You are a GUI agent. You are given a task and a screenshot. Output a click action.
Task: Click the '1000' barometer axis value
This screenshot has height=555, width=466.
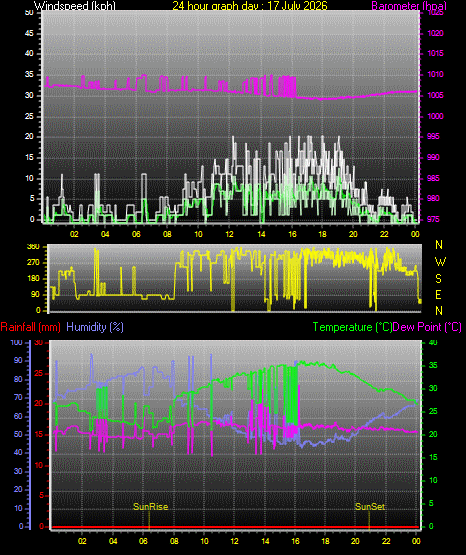[436, 116]
